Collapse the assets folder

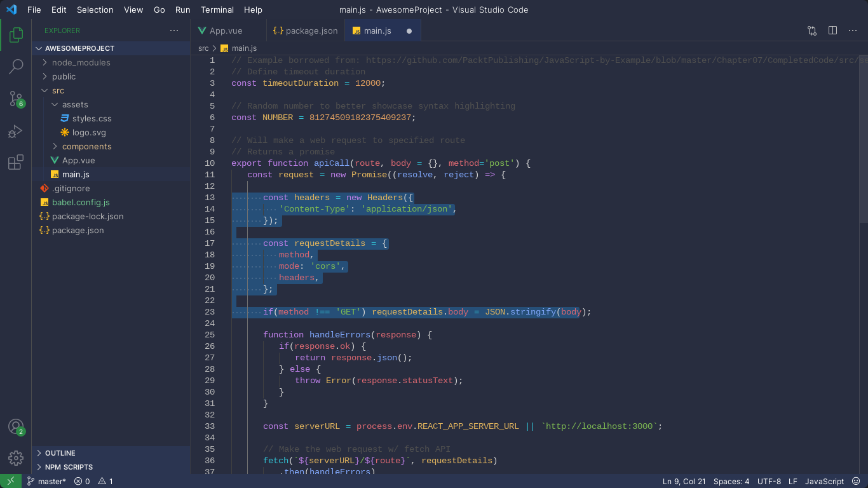pyautogui.click(x=111, y=104)
